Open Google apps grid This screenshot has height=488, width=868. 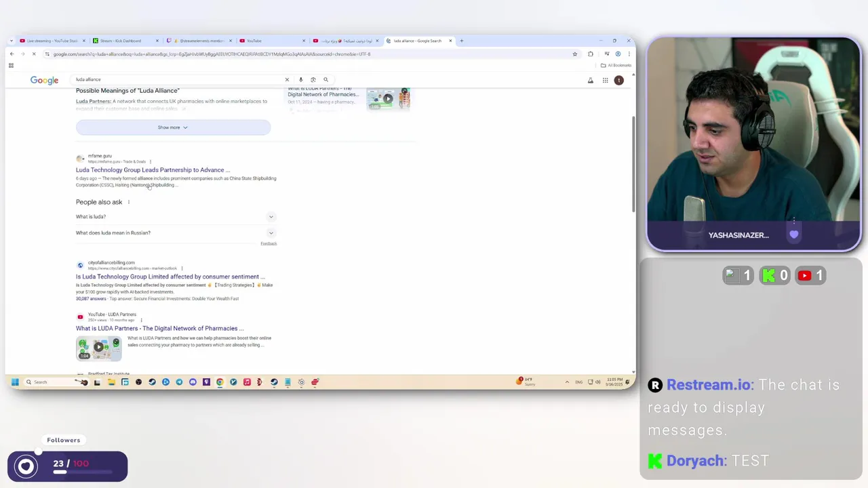[605, 81]
